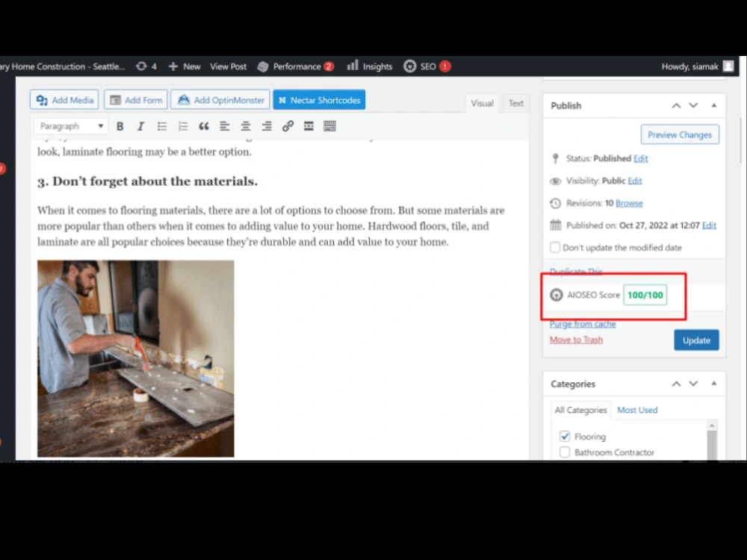This screenshot has width=747, height=560.
Task: Check Don't update the modified date
Action: 555,248
